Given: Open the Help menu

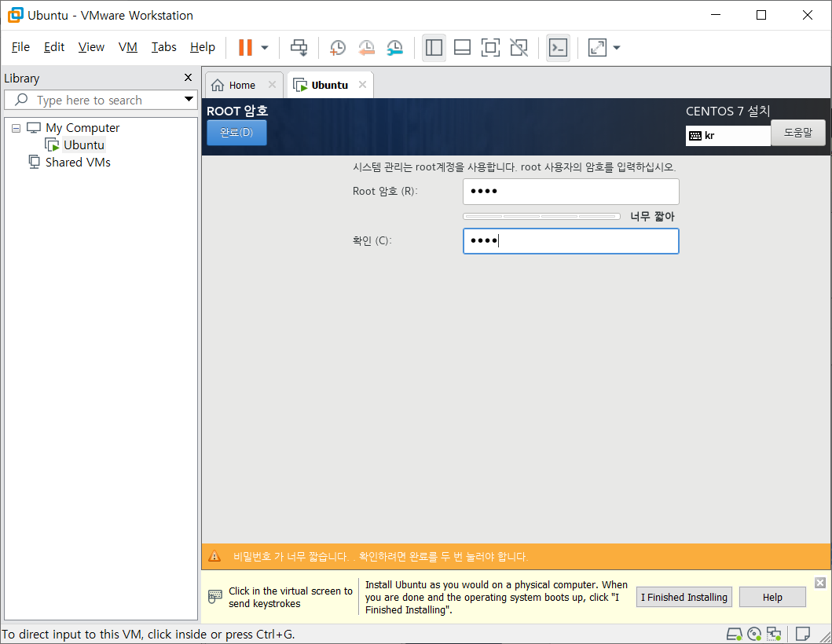Looking at the screenshot, I should click(x=203, y=47).
